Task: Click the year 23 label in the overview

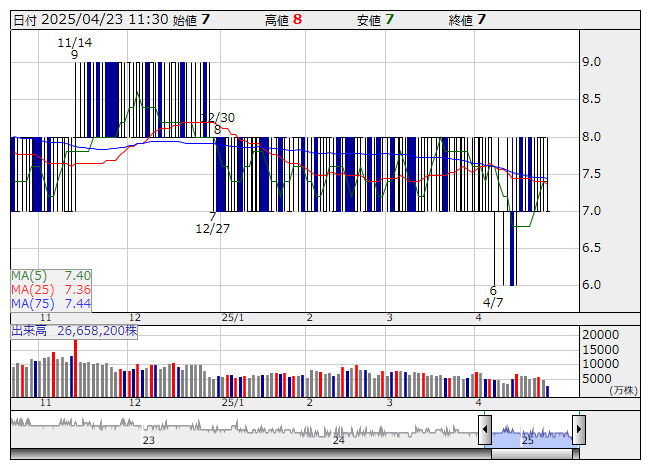Action: click(x=149, y=440)
